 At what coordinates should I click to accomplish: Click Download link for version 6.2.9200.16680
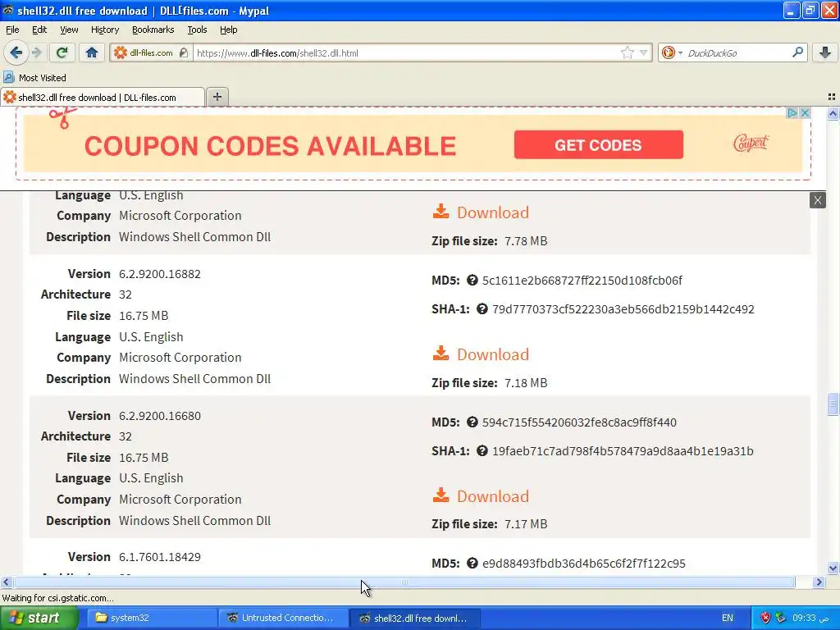pos(492,496)
